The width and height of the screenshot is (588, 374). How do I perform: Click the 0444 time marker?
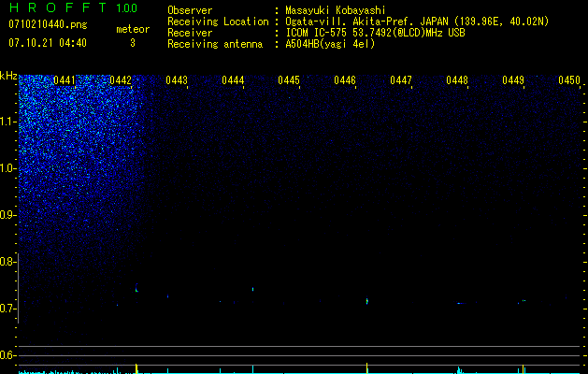coord(233,80)
